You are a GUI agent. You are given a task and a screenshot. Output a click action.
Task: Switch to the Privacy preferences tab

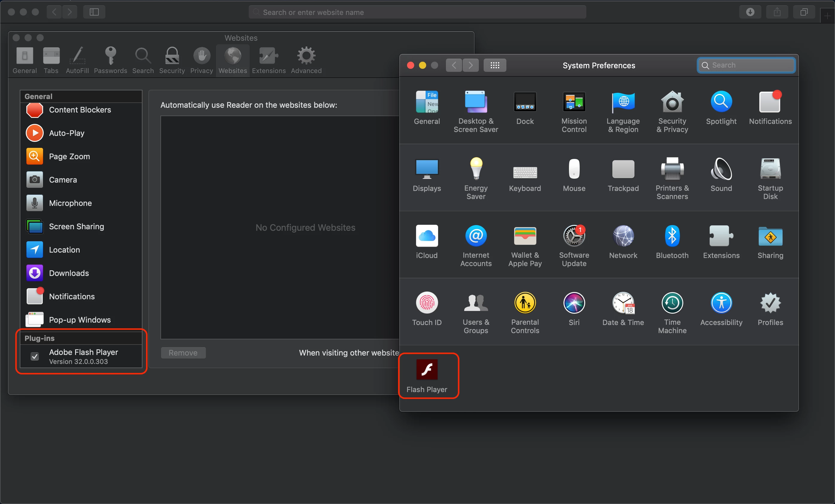(202, 60)
